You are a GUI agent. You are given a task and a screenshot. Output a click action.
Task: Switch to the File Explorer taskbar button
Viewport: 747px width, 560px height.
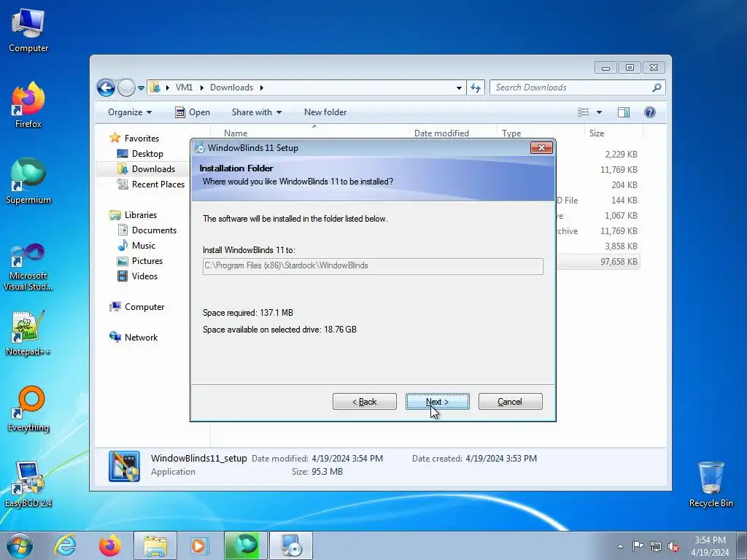(155, 545)
